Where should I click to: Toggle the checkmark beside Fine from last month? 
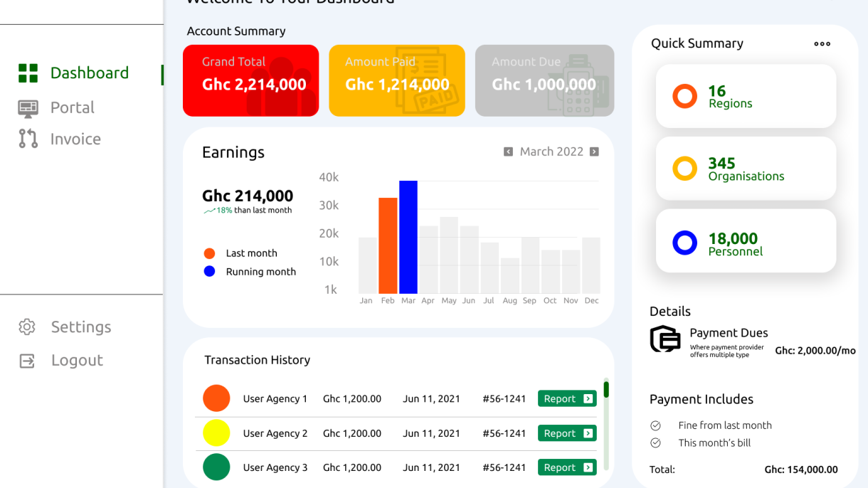tap(655, 425)
